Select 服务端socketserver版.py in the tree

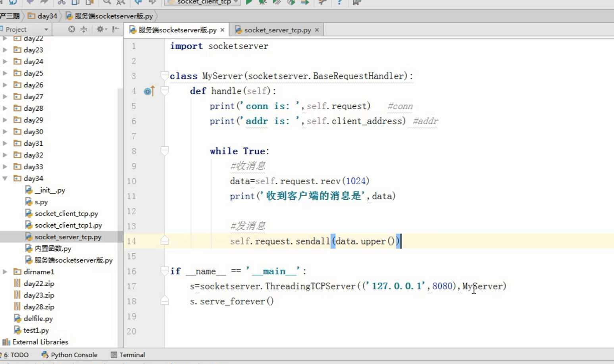tap(69, 260)
